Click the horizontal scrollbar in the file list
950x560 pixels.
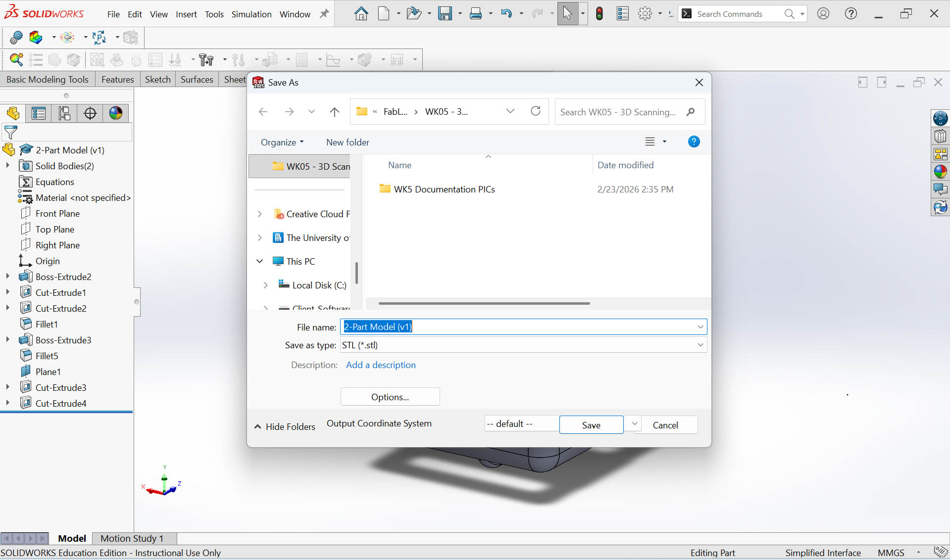click(484, 303)
